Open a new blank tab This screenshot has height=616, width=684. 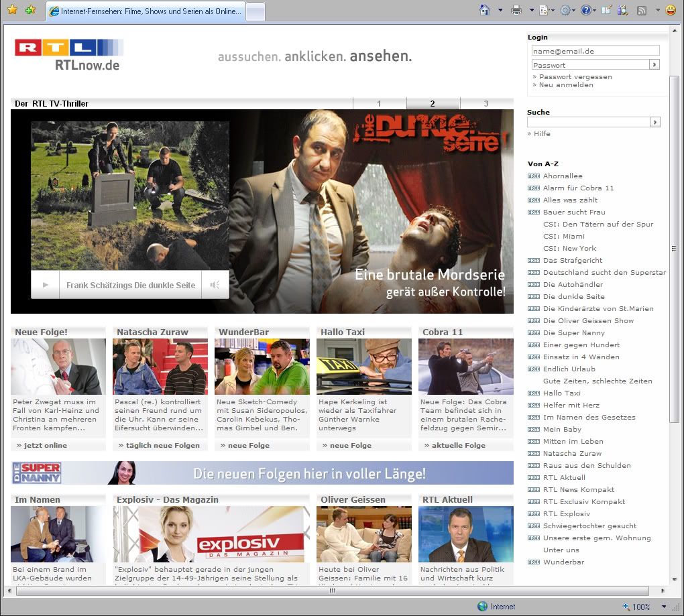pyautogui.click(x=255, y=12)
